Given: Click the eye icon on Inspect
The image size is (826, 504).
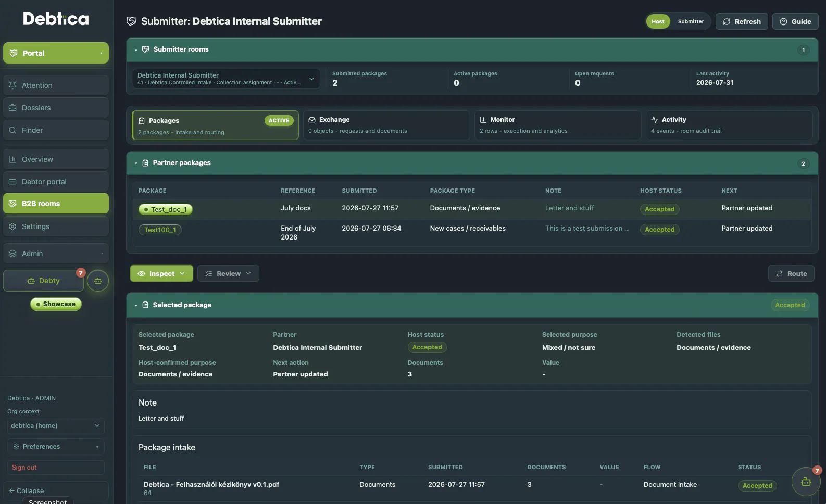Looking at the screenshot, I should pos(141,274).
